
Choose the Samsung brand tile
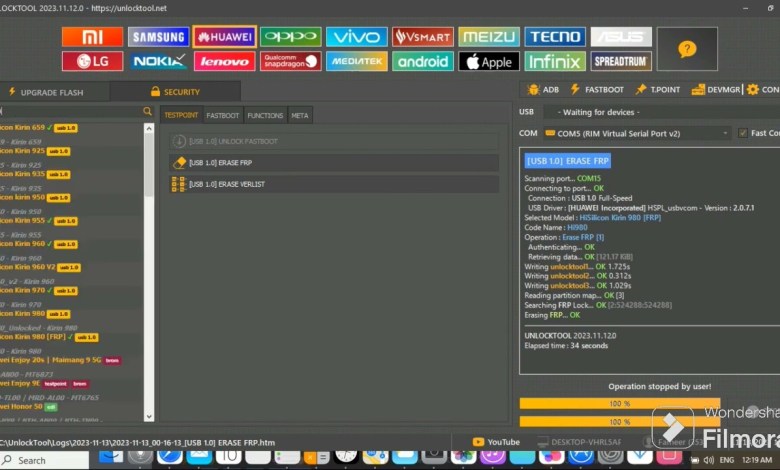click(158, 37)
